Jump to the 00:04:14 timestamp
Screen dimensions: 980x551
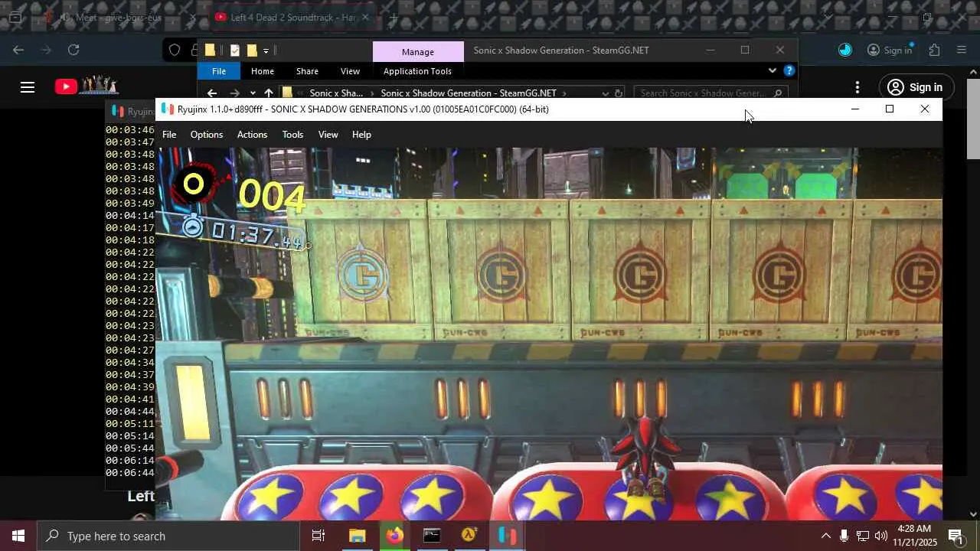click(x=130, y=216)
